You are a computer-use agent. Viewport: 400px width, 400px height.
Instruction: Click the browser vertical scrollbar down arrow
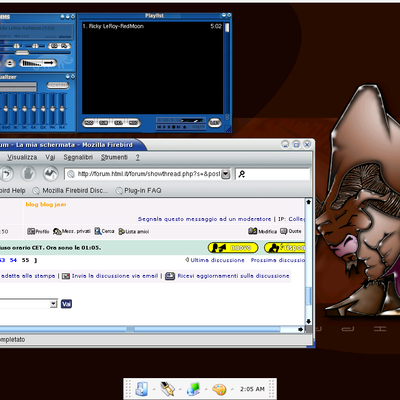(x=309, y=321)
